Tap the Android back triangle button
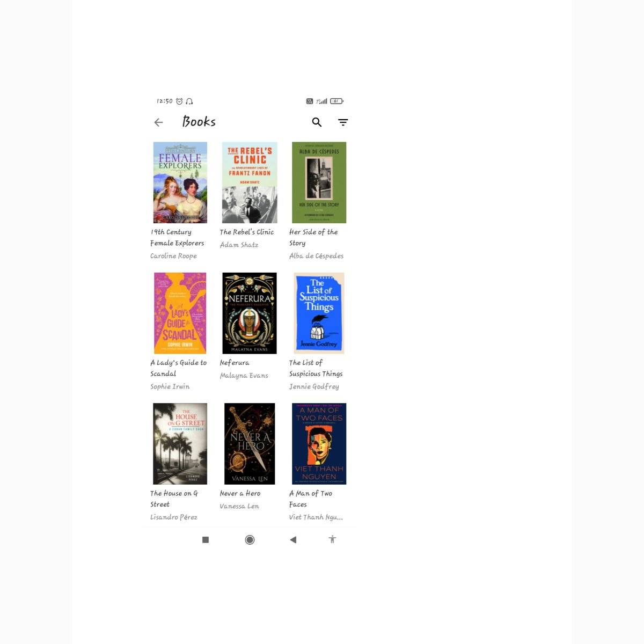 click(293, 540)
